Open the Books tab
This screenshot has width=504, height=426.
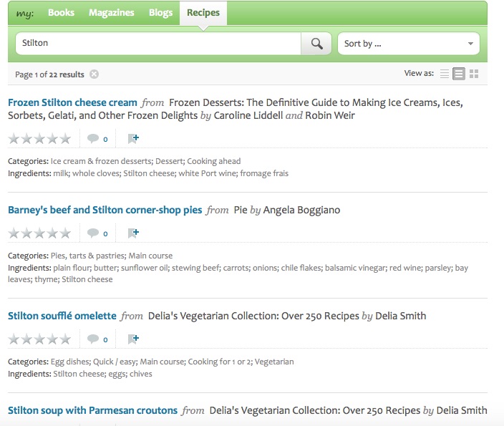point(61,13)
